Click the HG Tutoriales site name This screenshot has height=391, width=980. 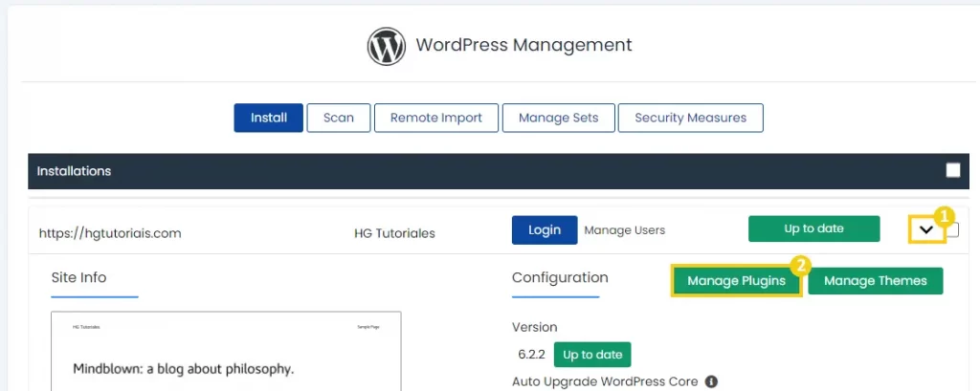[x=394, y=233]
